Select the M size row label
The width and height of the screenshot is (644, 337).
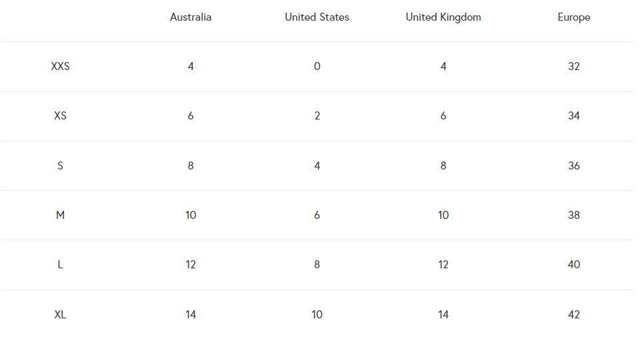pos(61,215)
